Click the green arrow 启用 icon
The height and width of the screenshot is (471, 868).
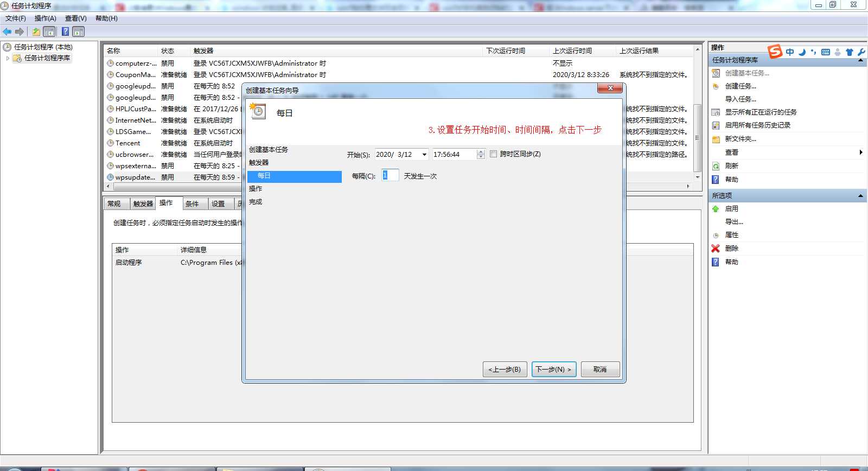coord(716,208)
